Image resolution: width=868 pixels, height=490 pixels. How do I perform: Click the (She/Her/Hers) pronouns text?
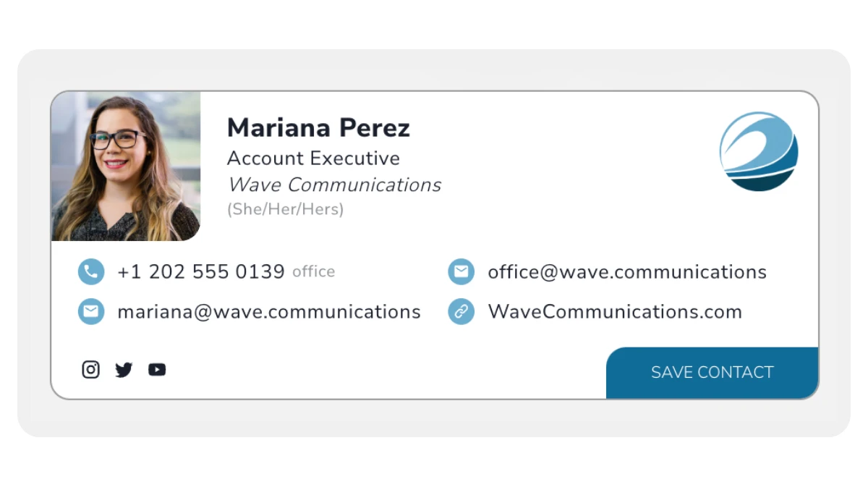285,210
